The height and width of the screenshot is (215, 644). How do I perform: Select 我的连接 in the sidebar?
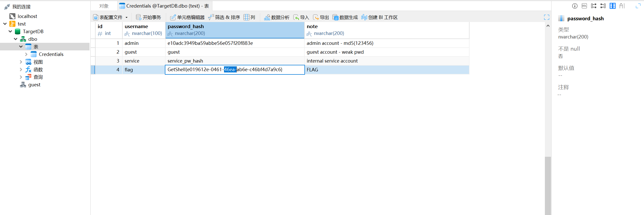point(21,7)
